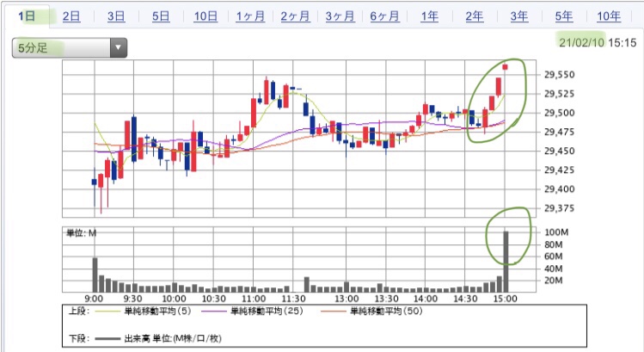Click the 29,500 price axis label
This screenshot has width=644, height=352.
pyautogui.click(x=560, y=113)
